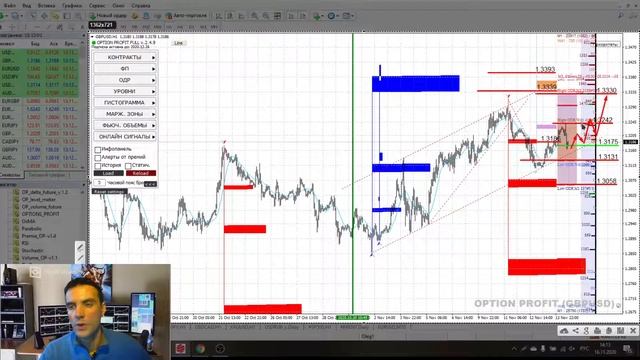Click the Reset settings button

click(x=109, y=191)
